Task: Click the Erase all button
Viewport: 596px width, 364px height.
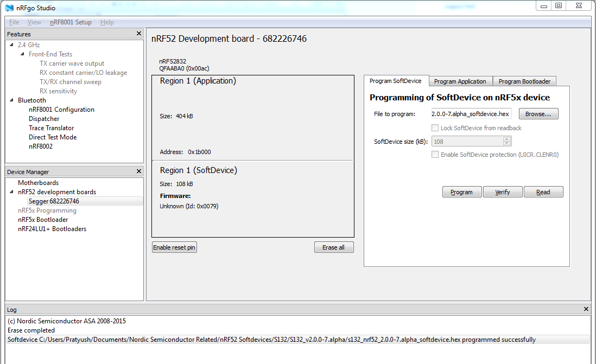Action: [x=334, y=247]
